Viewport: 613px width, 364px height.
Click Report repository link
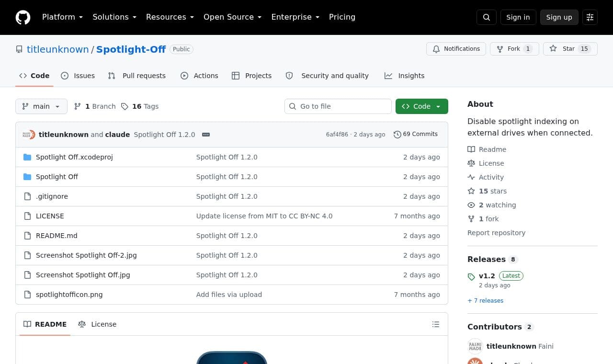496,233
